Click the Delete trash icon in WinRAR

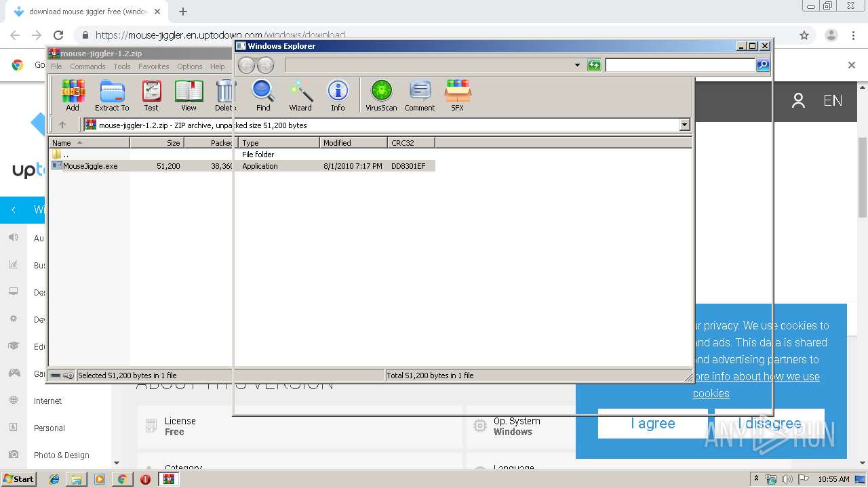(x=225, y=95)
